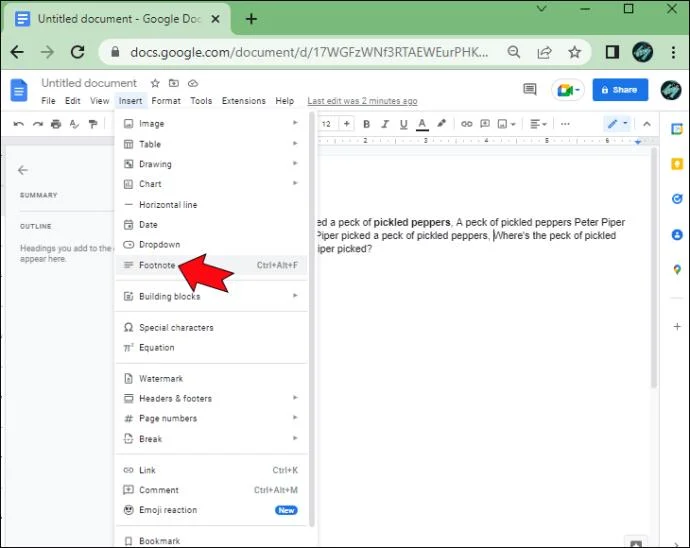The image size is (690, 548).
Task: Toggle Italic formatting
Action: click(385, 124)
